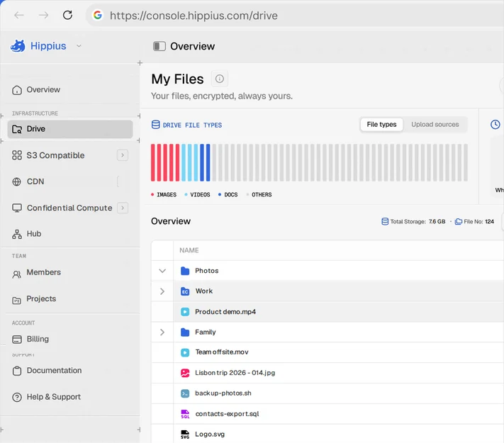This screenshot has width=504, height=443.
Task: Expand the S3 Compatible submenu chevron
Action: 123,155
